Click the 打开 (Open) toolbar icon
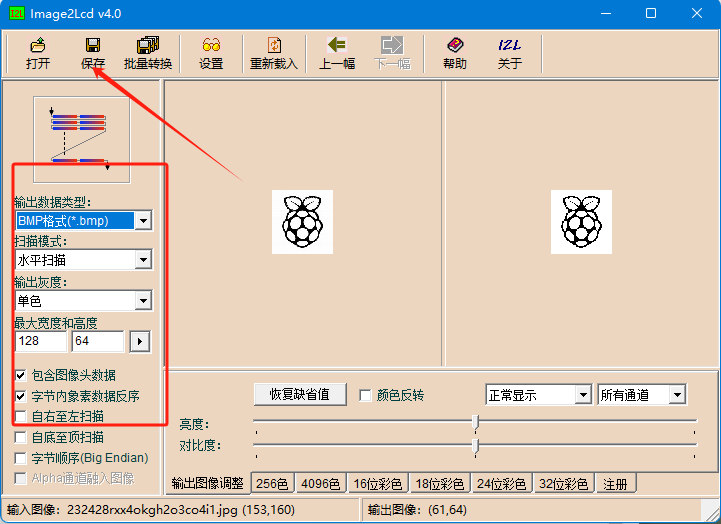721x524 pixels. [x=38, y=53]
